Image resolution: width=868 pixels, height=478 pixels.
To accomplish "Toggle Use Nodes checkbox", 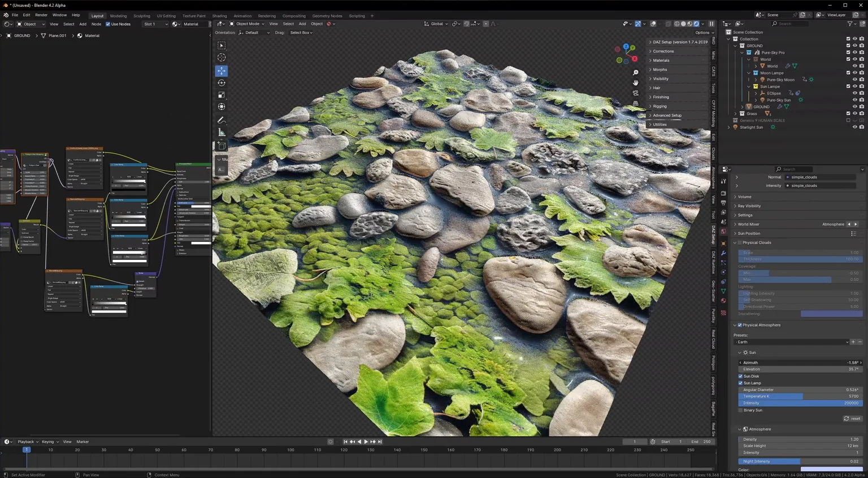I will (x=108, y=24).
